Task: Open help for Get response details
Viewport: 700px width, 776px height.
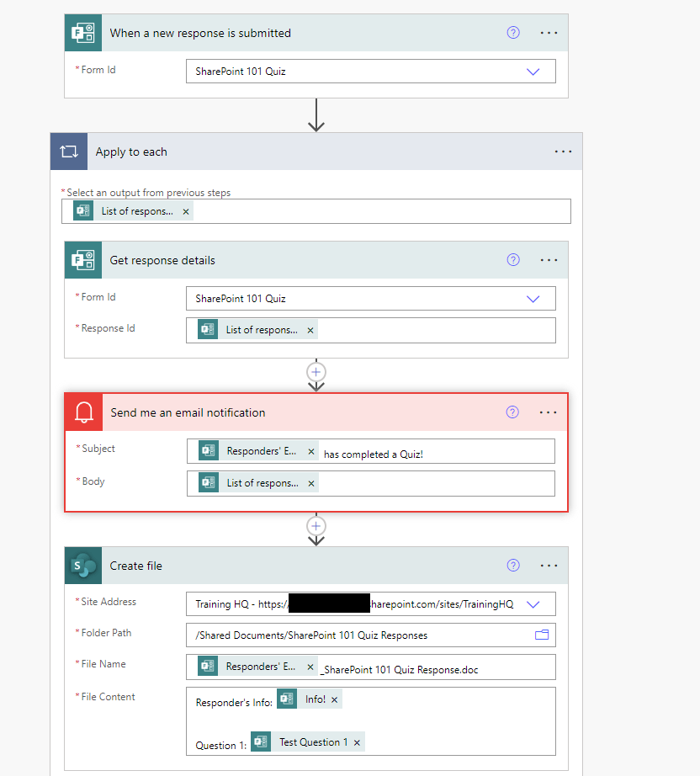Action: click(x=513, y=260)
